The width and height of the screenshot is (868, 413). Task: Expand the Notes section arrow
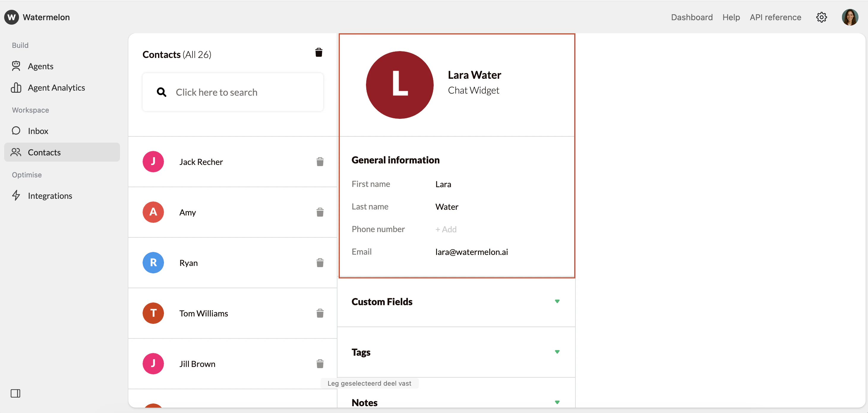(x=557, y=403)
